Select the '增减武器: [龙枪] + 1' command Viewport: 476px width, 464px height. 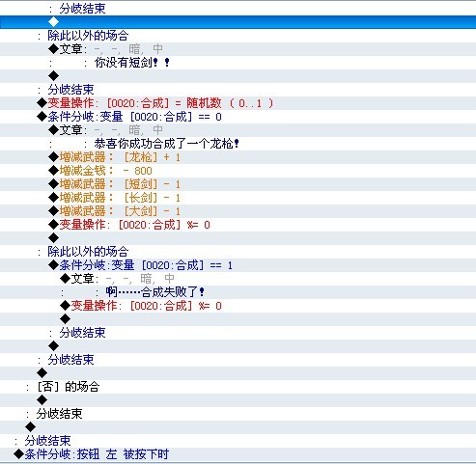tap(238, 157)
